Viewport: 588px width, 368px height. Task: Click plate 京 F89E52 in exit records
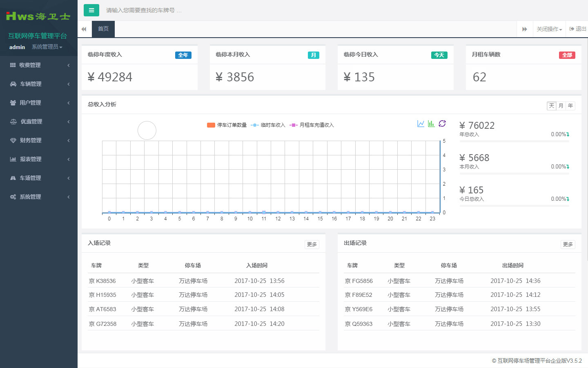(x=359, y=295)
